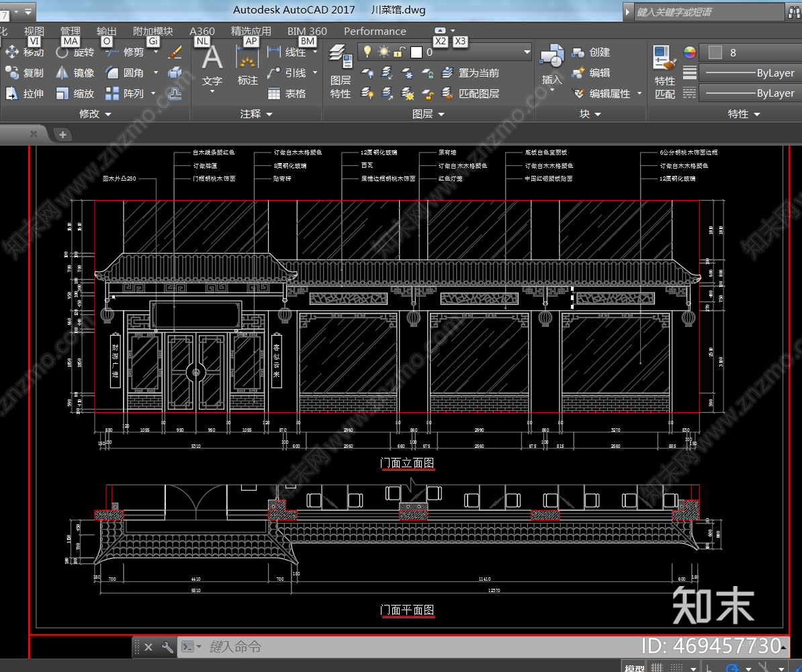The height and width of the screenshot is (672, 802).
Task: Click the command line customize wrench icon
Action: (167, 647)
